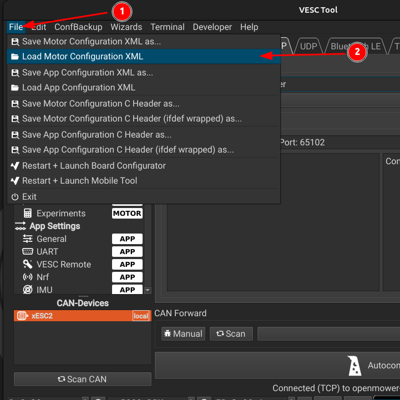
Task: Click the calculator icon beside Experiments
Action: [28, 213]
